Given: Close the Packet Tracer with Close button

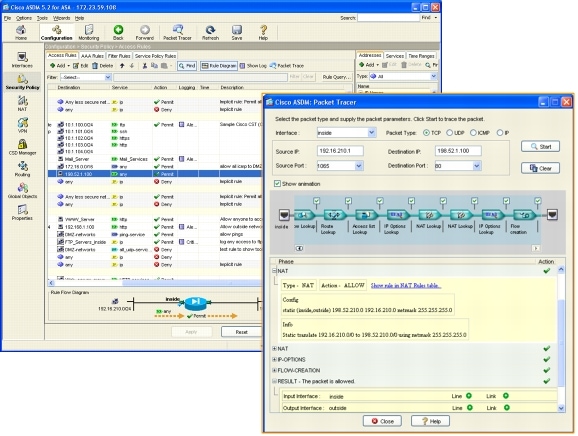Looking at the screenshot, I should [x=382, y=421].
